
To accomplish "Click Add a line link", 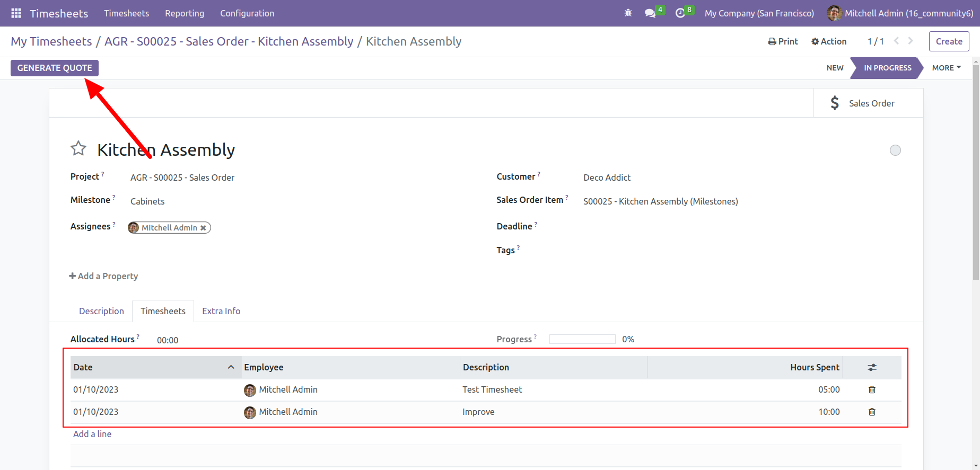I will [x=92, y=434].
